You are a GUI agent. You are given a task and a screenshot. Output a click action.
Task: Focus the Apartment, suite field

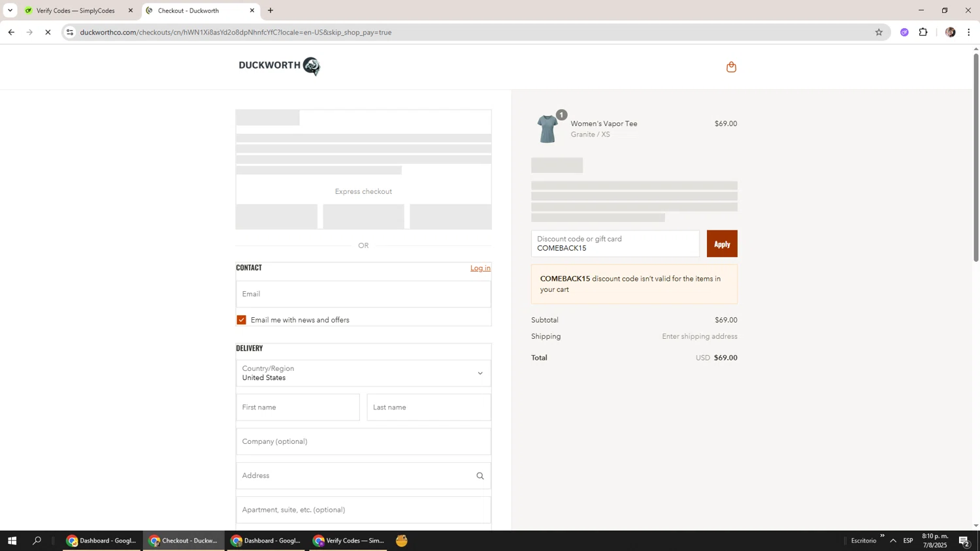[363, 510]
